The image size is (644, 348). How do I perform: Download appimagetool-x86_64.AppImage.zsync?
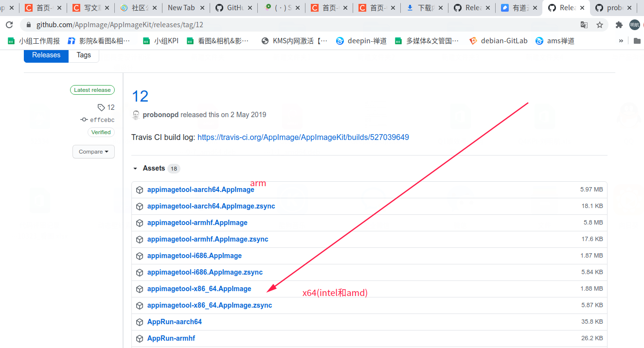point(210,305)
